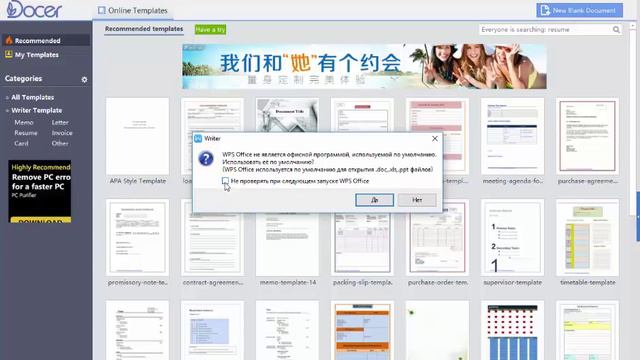This screenshot has width=640, height=360.
Task: Click the green Have a try button
Action: (210, 29)
